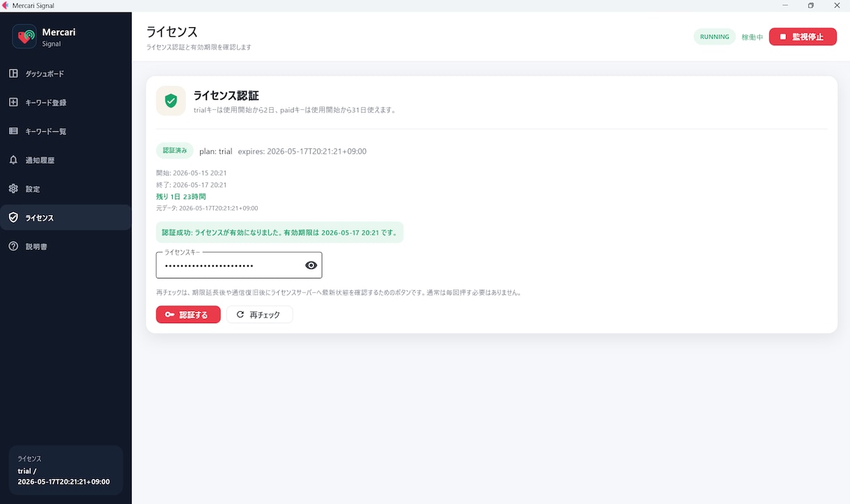Click the sidebar license summary card
The image size is (850, 504).
point(65,471)
